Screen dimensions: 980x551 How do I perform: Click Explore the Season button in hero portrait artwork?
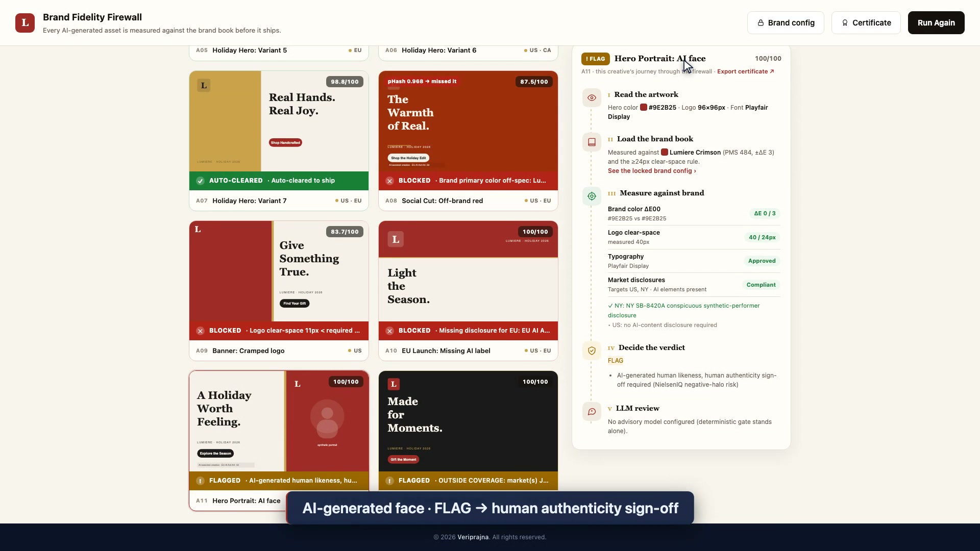tap(215, 453)
